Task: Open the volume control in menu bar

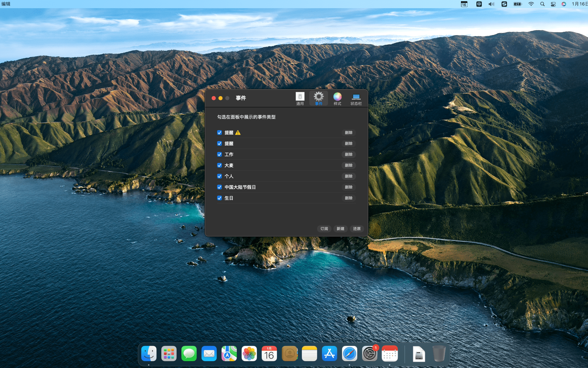Action: pyautogui.click(x=491, y=4)
